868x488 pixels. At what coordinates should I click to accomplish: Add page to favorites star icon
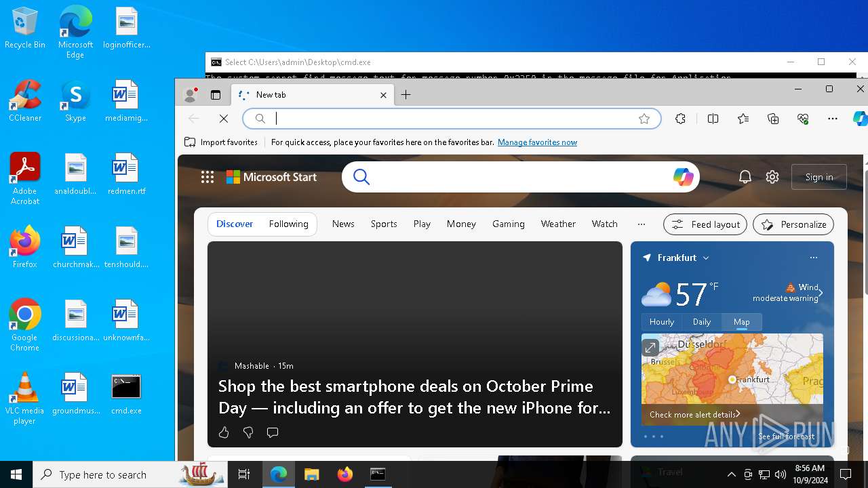644,119
